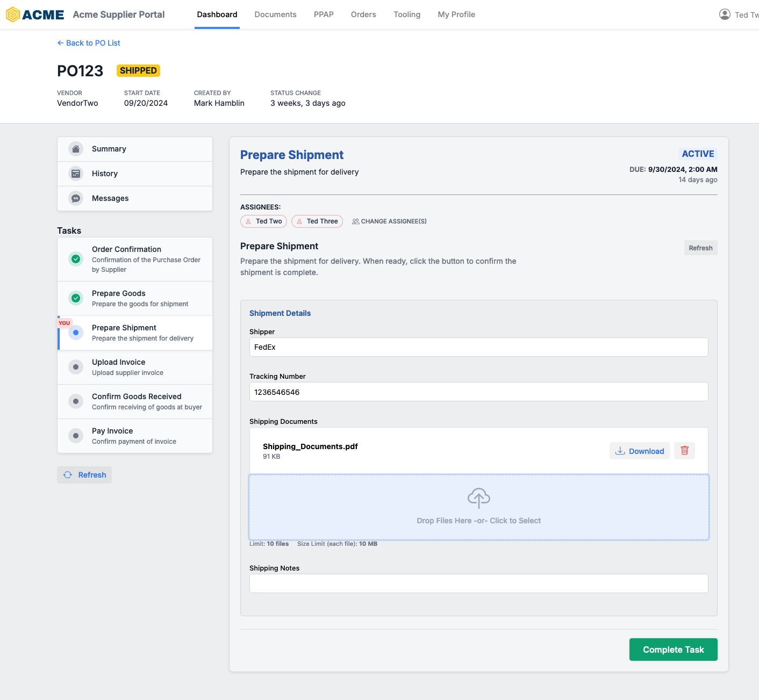The image size is (759, 700).
Task: Click the sidebar Refresh circular arrows icon
Action: pyautogui.click(x=68, y=475)
